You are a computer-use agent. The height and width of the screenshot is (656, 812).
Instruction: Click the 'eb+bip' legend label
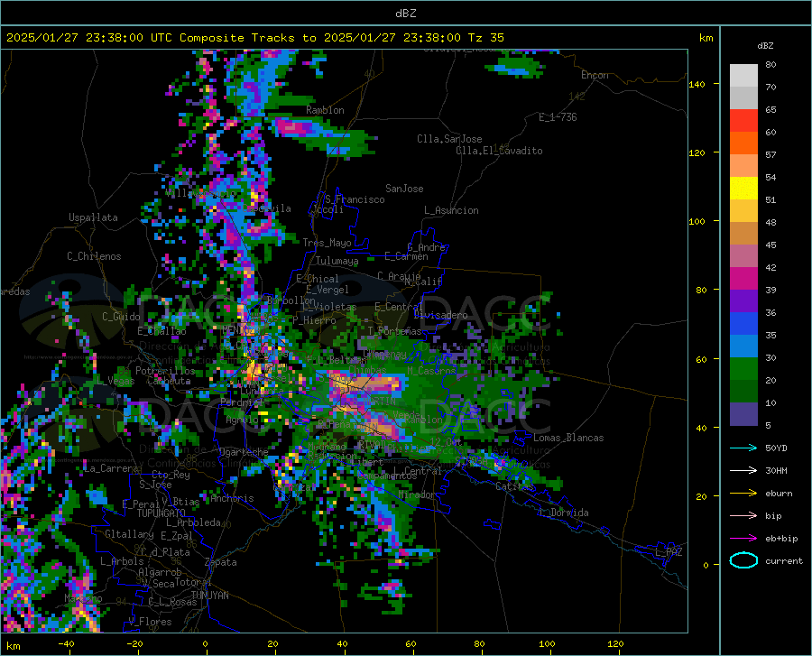tap(781, 539)
